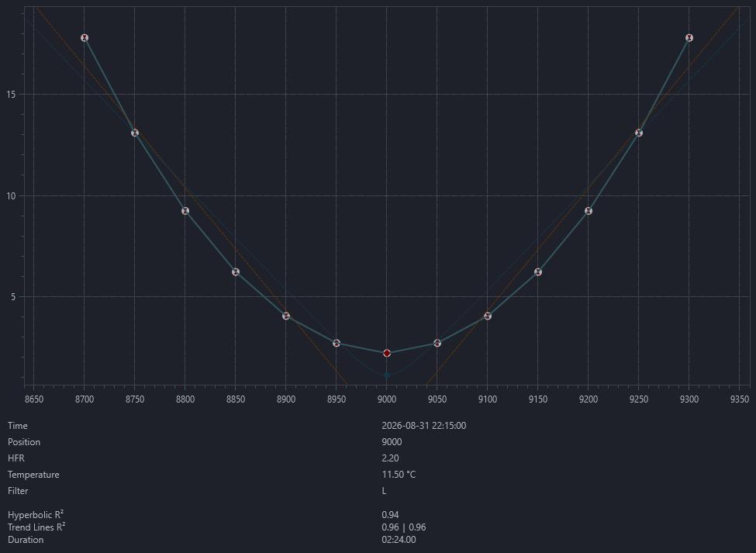The image size is (756, 553).
Task: Click the Temperature label
Action: point(33,475)
